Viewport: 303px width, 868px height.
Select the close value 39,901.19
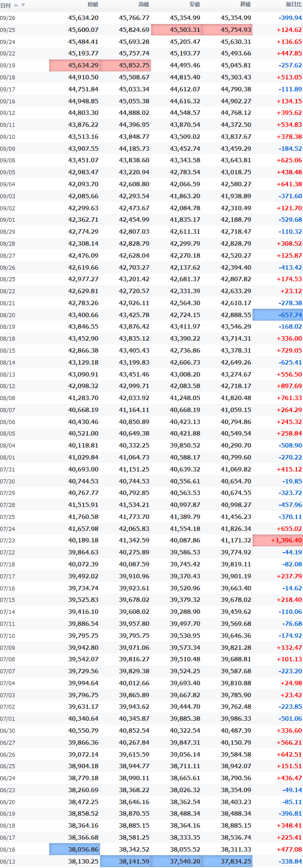tap(236, 576)
